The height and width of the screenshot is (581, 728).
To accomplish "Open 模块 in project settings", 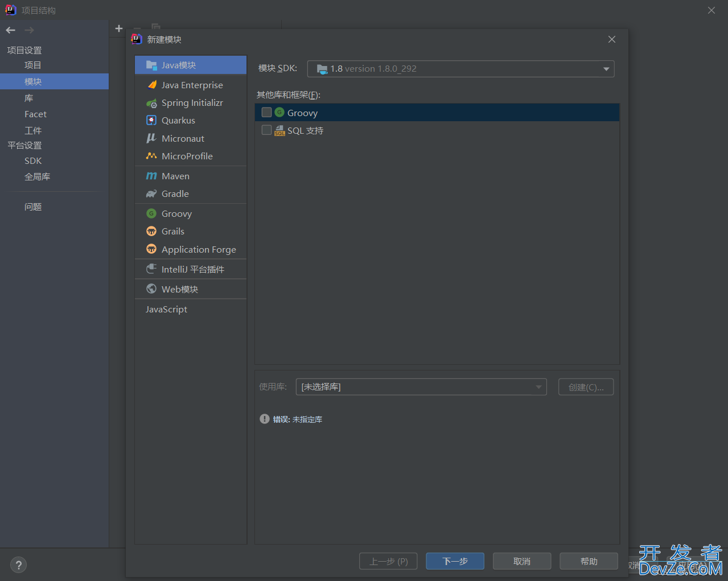I will 54,81.
